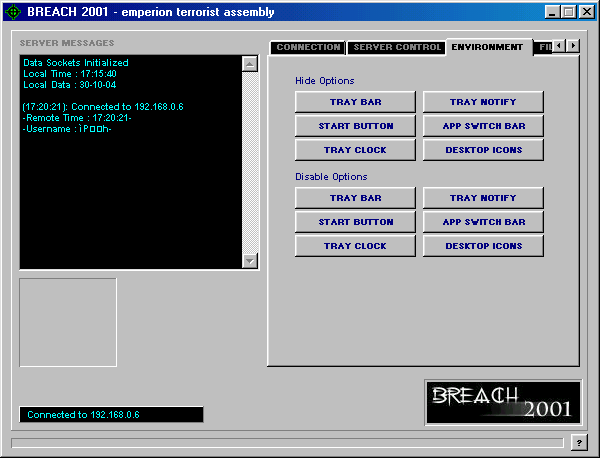Click Desktop Icons under Disable Options
Image resolution: width=600 pixels, height=458 pixels.
tap(483, 246)
